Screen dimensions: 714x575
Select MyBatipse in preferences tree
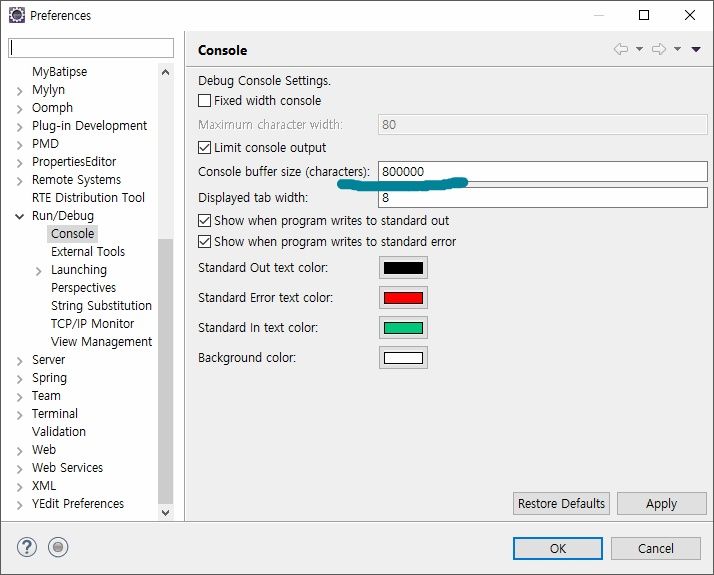(59, 71)
